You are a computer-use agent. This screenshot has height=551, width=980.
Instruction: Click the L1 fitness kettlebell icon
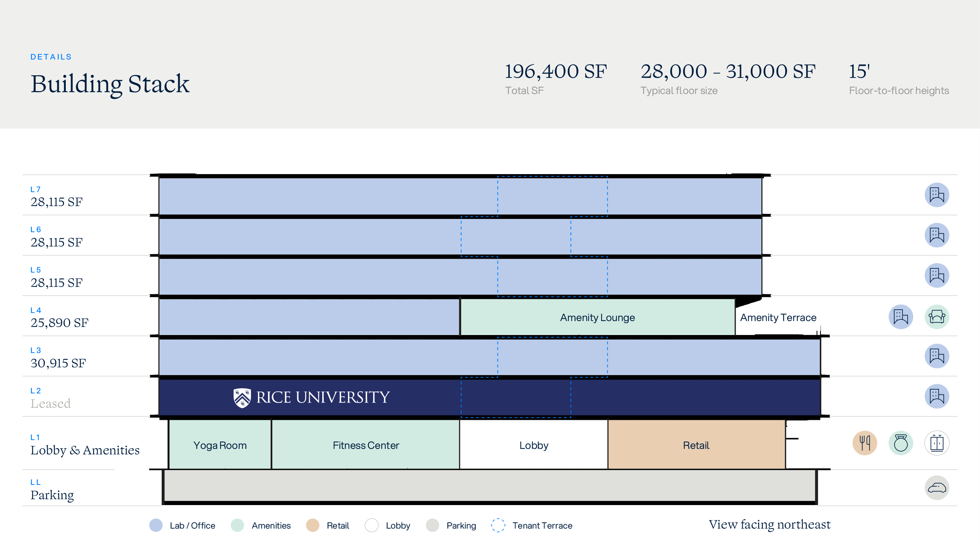click(901, 443)
